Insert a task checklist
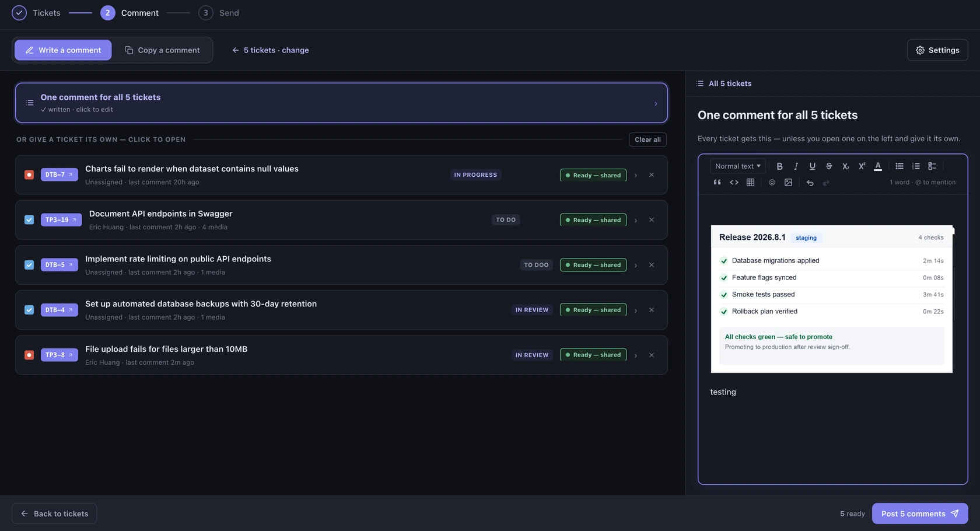The width and height of the screenshot is (980, 531). 932,166
